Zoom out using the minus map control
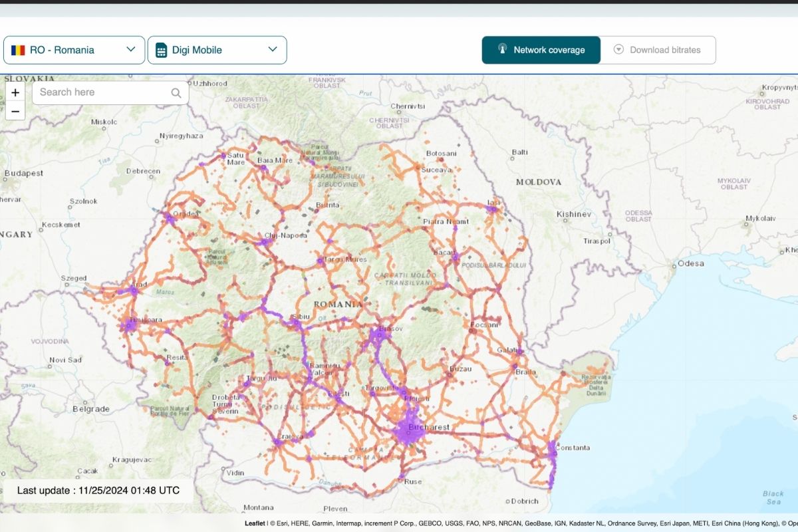This screenshot has width=798, height=532. pos(15,111)
